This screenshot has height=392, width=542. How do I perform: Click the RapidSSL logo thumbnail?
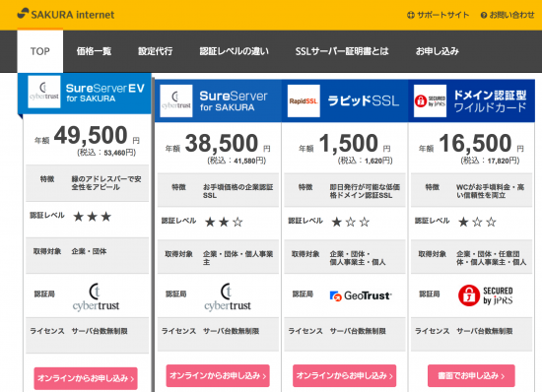coord(304,100)
